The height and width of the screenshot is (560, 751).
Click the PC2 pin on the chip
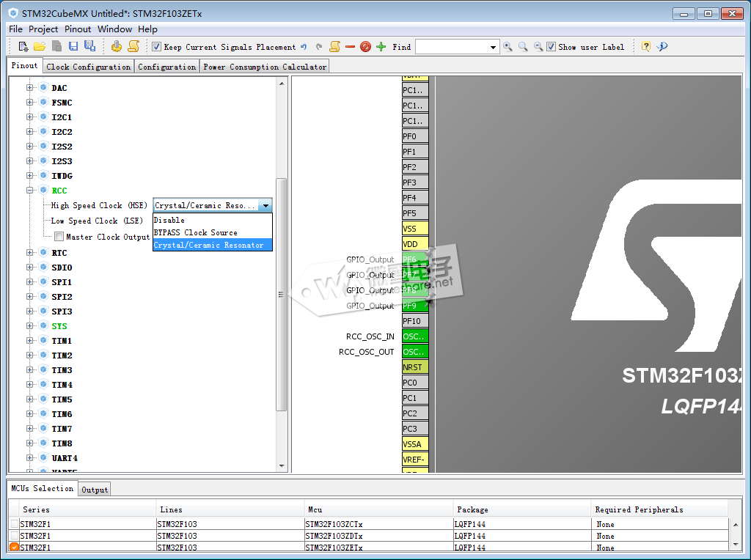(x=415, y=413)
